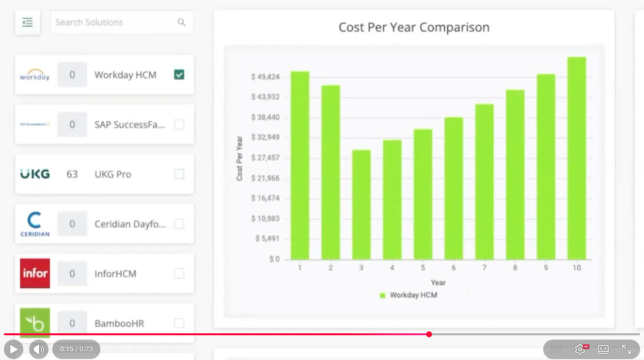Click the UKG logo
644x360 pixels.
click(35, 174)
